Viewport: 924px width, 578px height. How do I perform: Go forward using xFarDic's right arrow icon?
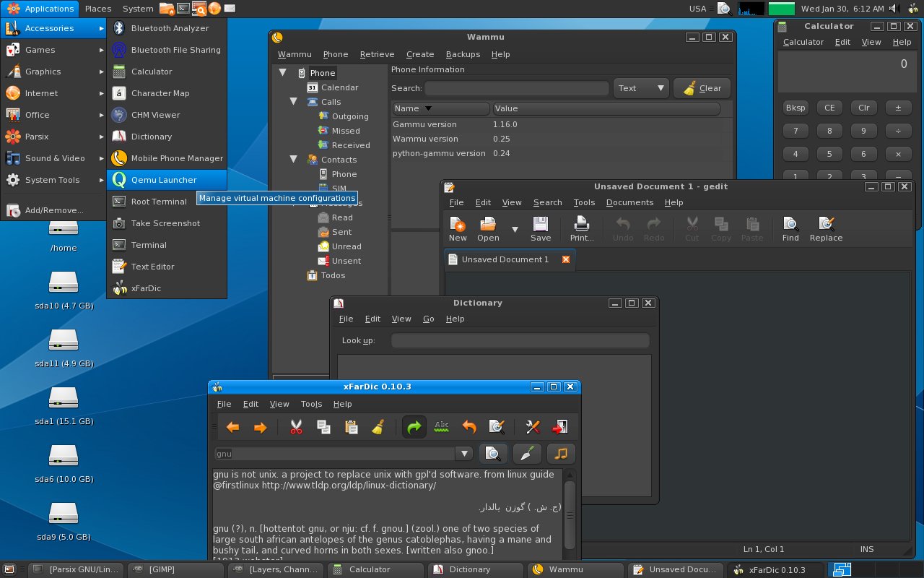(260, 428)
